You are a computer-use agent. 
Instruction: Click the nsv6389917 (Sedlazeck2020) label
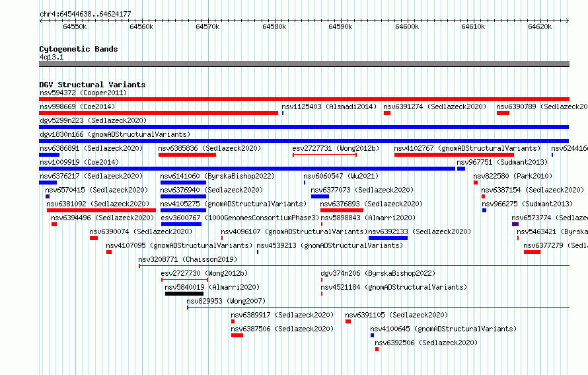282,315
